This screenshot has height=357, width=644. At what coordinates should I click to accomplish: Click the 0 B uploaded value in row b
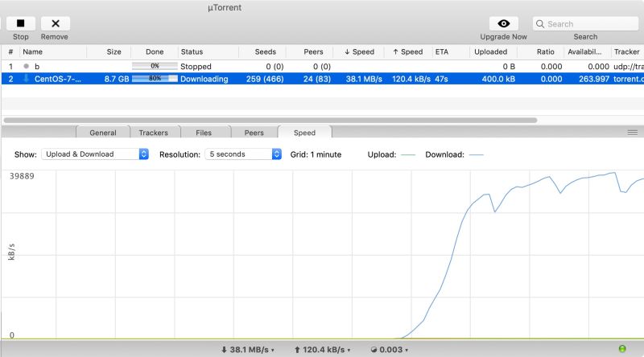(x=509, y=67)
